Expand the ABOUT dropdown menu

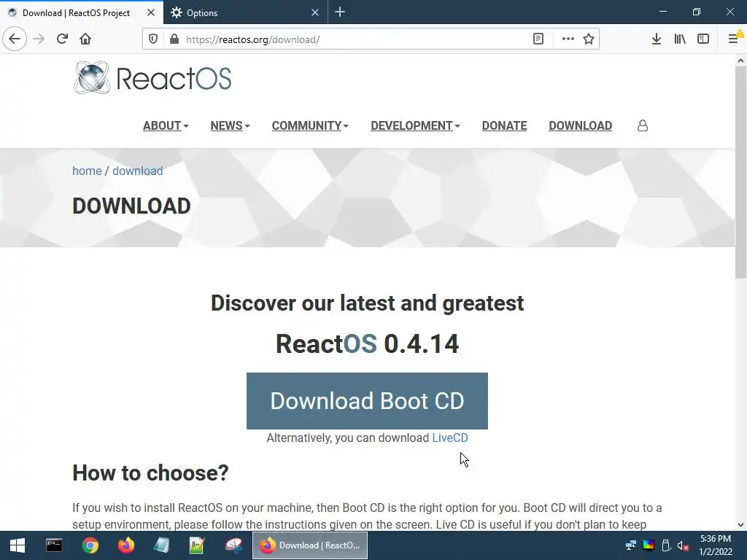[166, 125]
